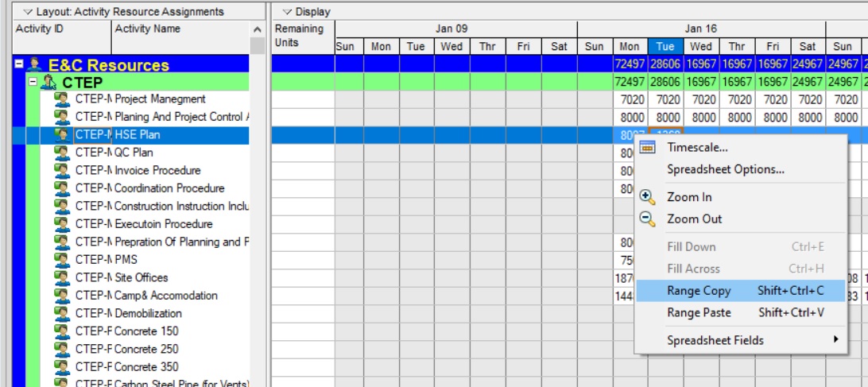
Task: Select Range Copy from context menu
Action: coord(741,291)
